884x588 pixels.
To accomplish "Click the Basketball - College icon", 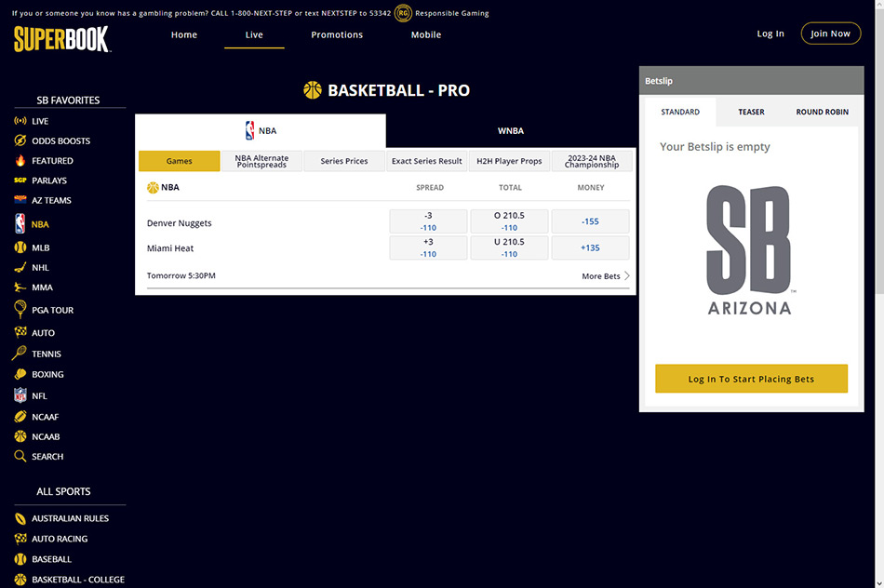I will pos(20,579).
